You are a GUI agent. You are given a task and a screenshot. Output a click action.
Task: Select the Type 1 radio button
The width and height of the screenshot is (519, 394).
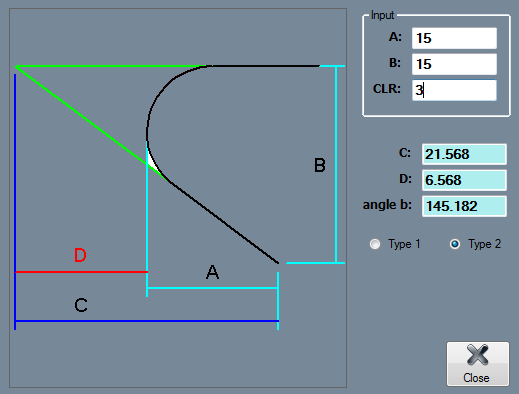click(x=375, y=244)
